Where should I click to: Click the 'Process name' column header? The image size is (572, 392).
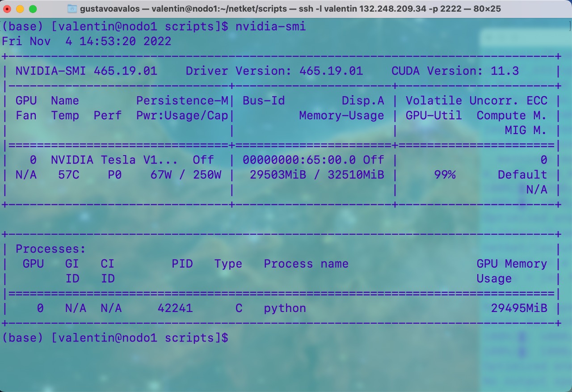(306, 264)
